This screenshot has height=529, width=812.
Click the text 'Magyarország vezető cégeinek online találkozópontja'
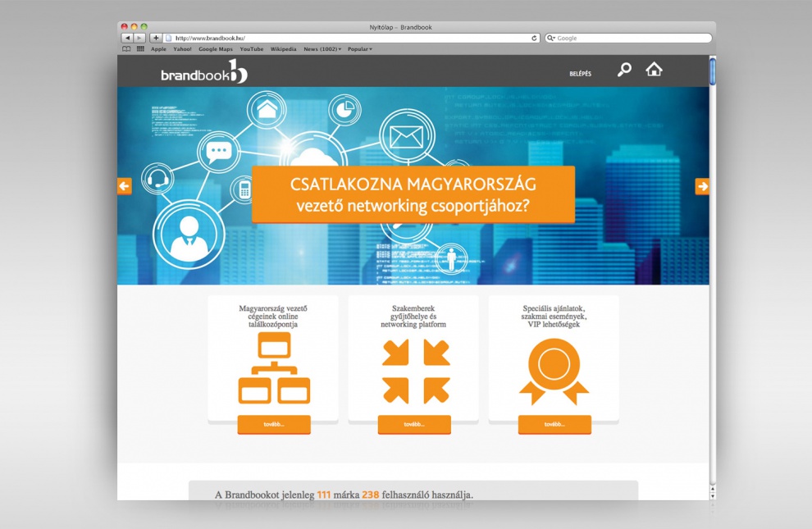pyautogui.click(x=273, y=317)
